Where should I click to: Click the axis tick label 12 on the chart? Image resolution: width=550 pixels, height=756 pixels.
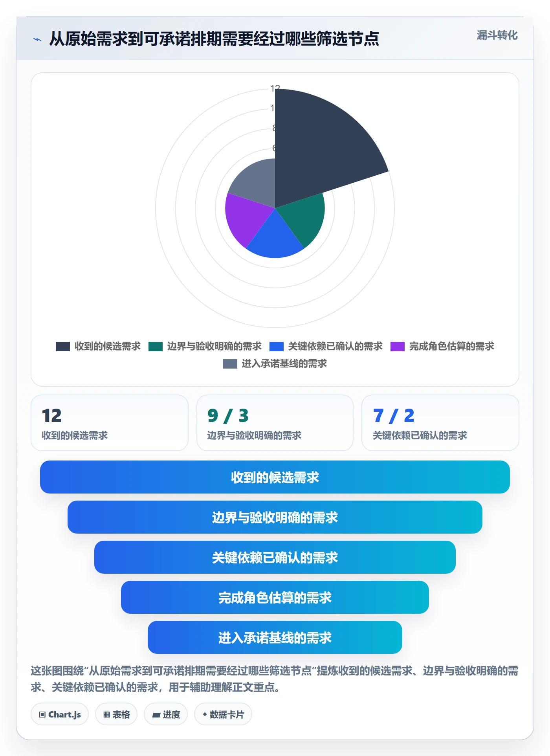click(275, 88)
